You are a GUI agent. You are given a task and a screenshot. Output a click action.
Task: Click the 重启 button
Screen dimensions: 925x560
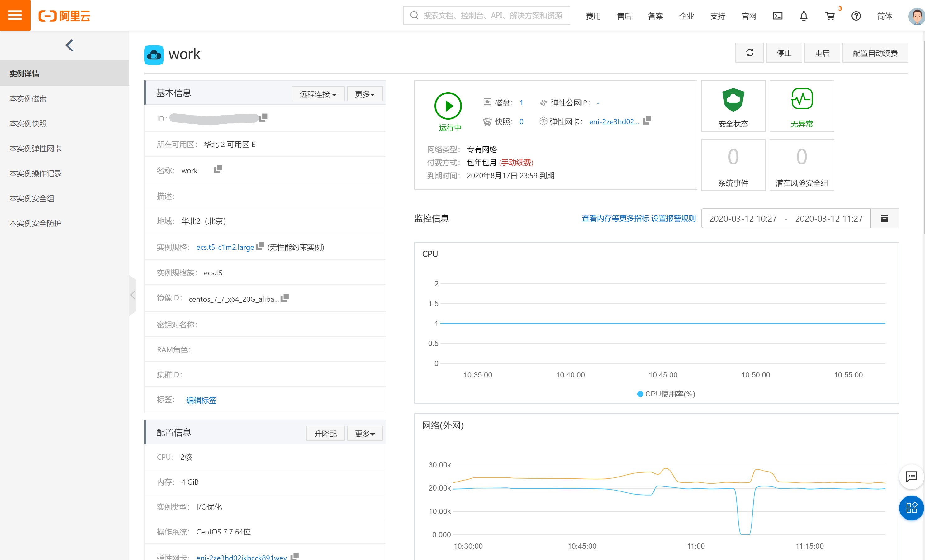point(822,53)
